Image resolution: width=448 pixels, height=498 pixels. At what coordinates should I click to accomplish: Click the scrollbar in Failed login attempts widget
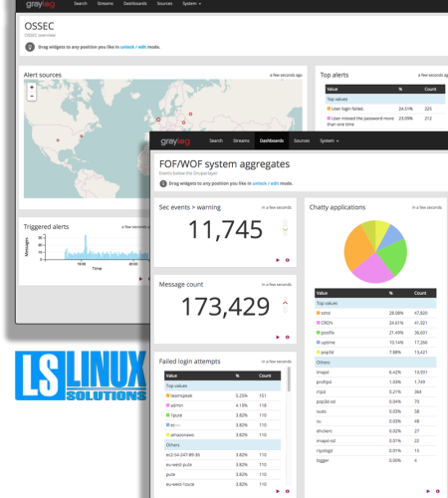(x=289, y=379)
